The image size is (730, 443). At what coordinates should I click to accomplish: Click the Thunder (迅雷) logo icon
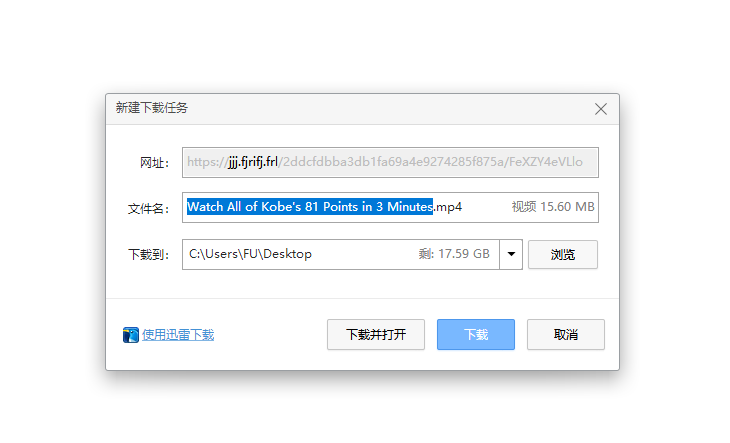tap(130, 335)
